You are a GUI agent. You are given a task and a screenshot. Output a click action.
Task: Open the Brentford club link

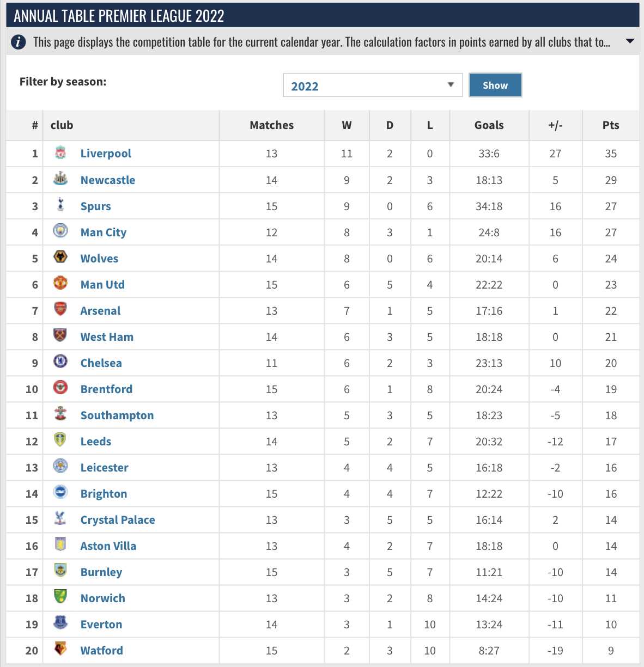point(106,389)
